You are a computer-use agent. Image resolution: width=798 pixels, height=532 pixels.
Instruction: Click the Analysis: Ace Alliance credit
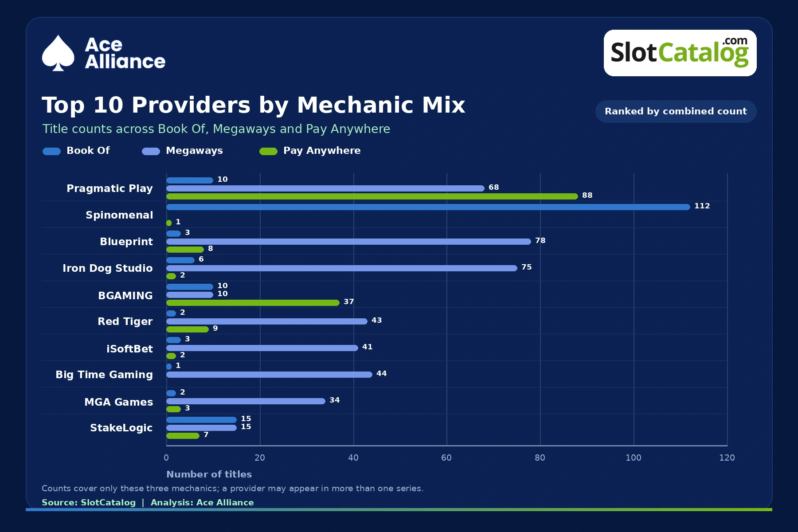tap(202, 503)
